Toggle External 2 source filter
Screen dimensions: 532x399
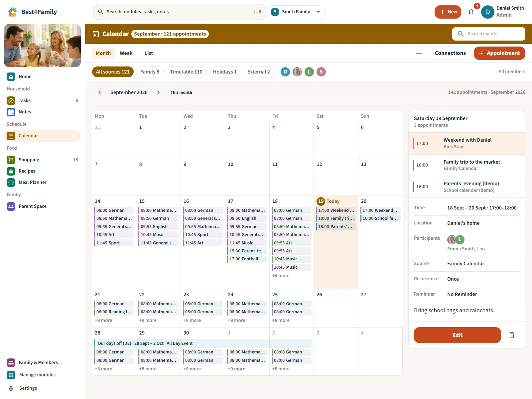[259, 72]
